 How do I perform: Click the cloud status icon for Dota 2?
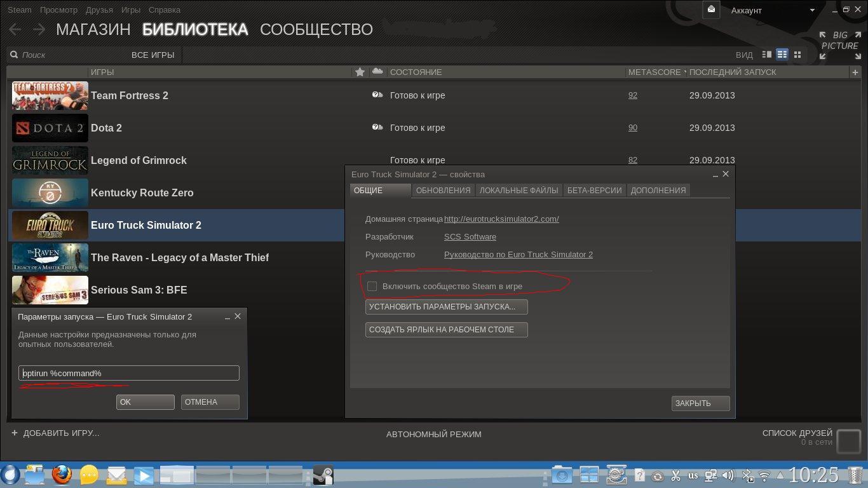tap(377, 128)
